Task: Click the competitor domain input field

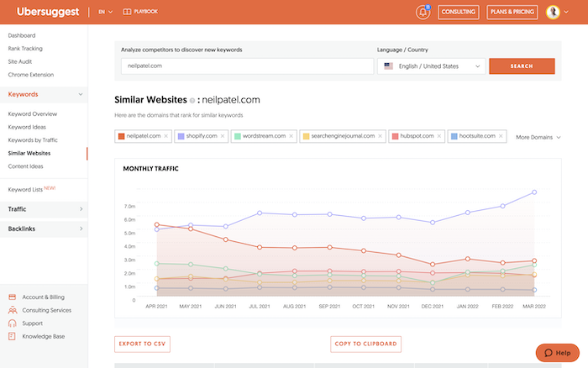Action: point(247,66)
